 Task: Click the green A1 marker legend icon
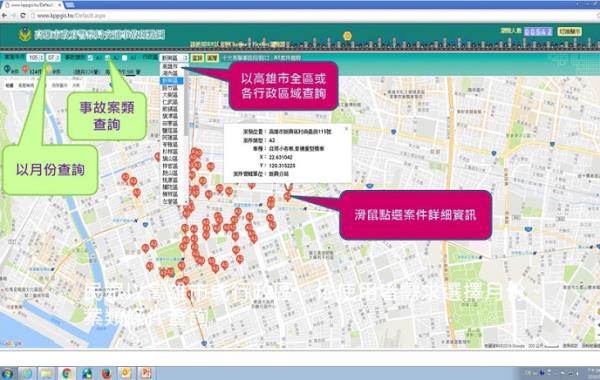(x=7, y=69)
